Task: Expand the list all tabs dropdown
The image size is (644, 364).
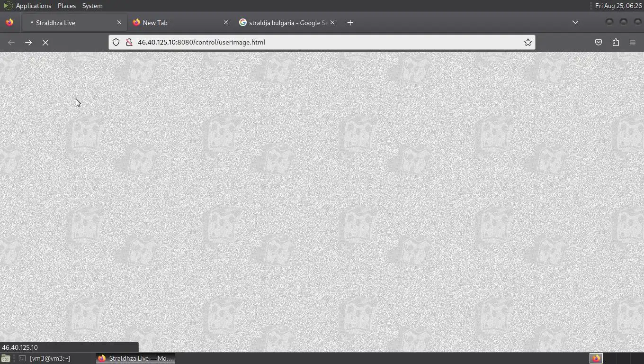Action: [x=575, y=22]
